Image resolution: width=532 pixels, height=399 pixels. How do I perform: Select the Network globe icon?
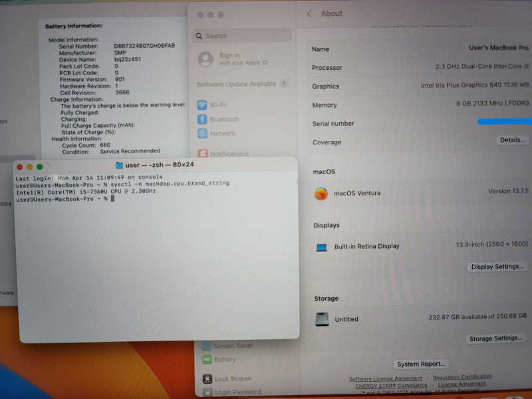203,134
